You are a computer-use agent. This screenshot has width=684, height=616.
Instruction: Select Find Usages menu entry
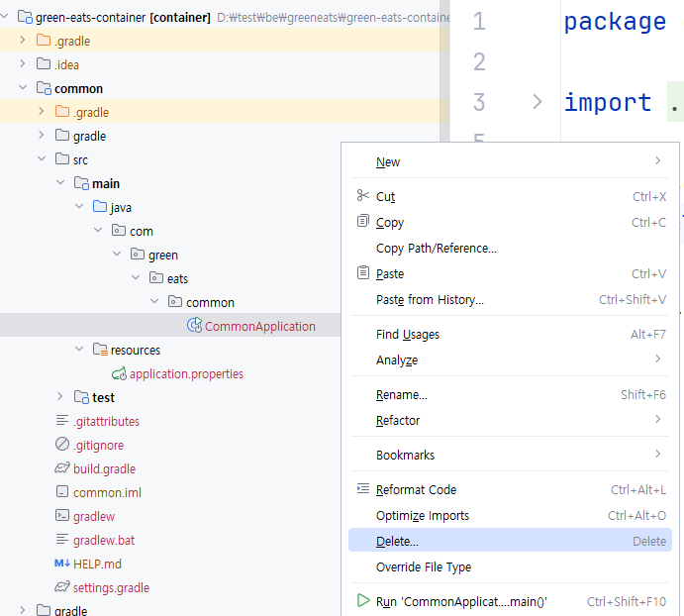[x=510, y=334]
